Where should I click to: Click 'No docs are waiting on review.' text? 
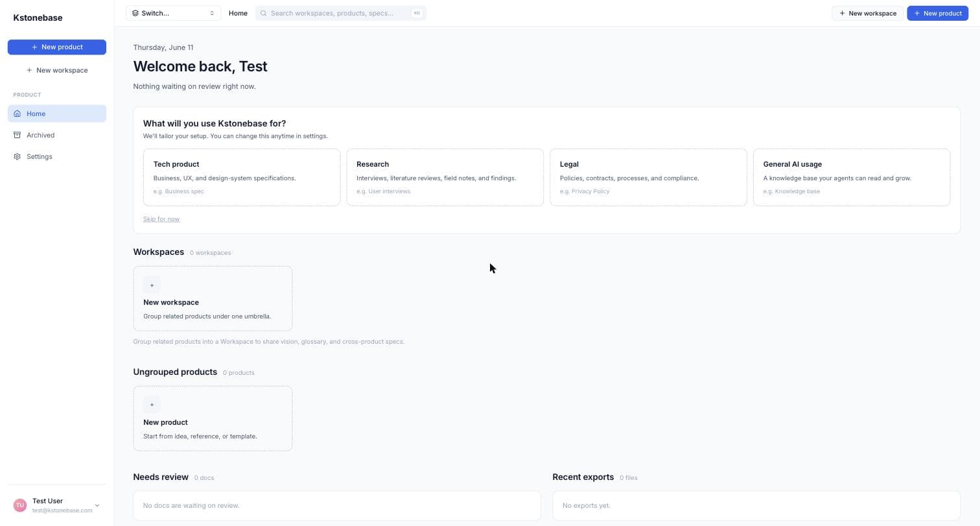[x=191, y=505]
